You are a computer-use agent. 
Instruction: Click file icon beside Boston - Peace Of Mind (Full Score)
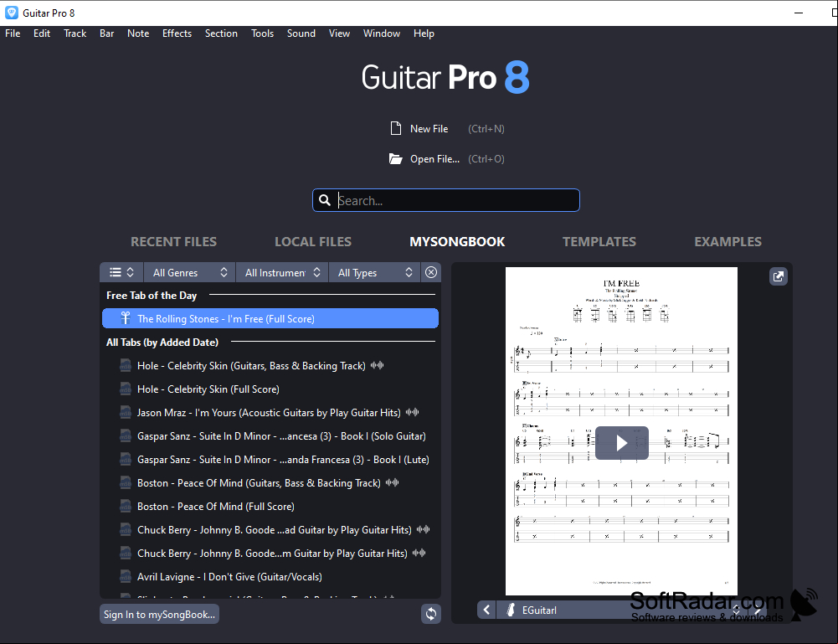click(125, 507)
